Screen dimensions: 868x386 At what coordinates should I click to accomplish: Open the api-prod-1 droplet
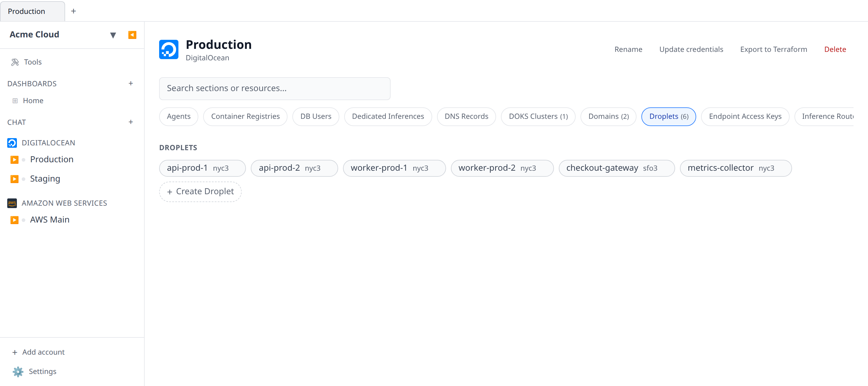click(203, 168)
